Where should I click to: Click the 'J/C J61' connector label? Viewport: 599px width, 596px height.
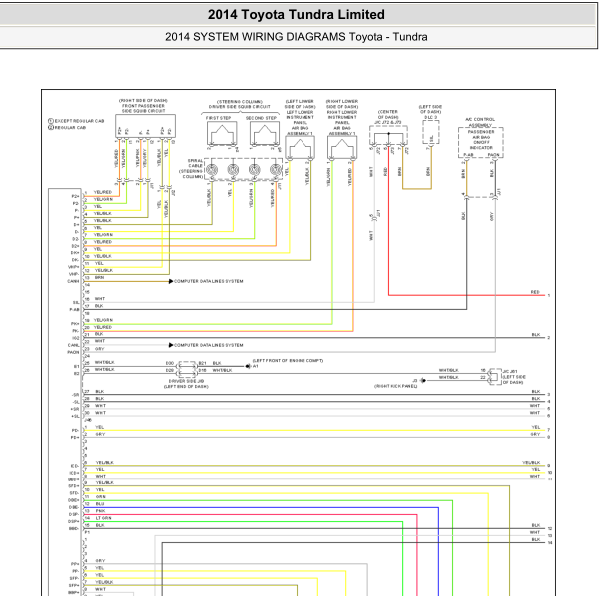510,371
